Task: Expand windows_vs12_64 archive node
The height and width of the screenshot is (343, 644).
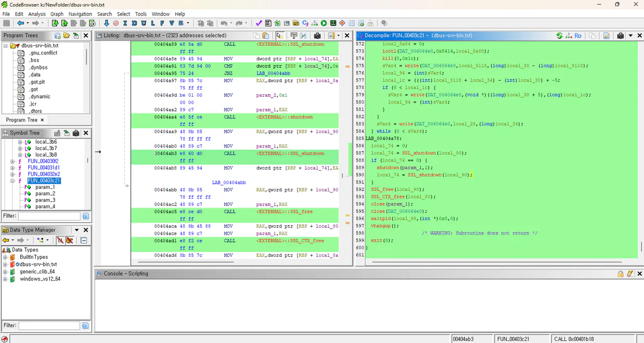Action: tap(6, 279)
